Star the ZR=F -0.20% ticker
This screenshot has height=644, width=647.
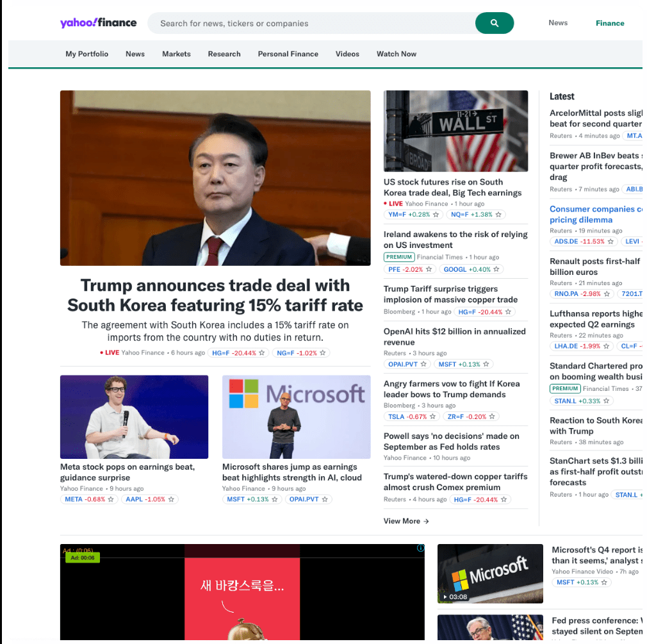492,417
